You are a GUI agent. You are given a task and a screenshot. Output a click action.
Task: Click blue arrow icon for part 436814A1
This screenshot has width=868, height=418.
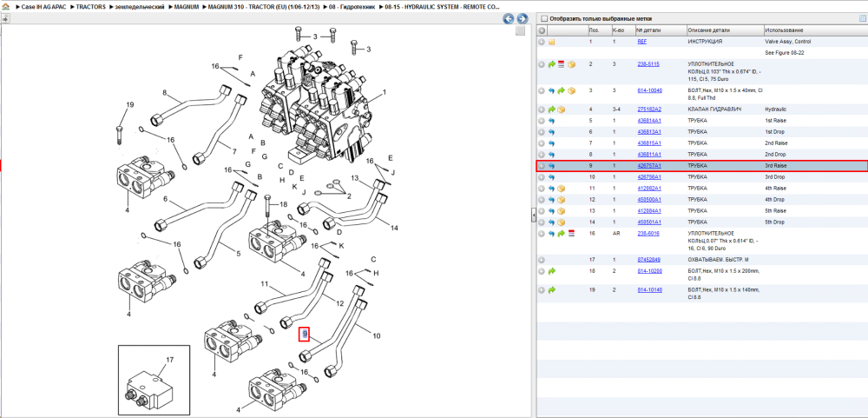(x=551, y=120)
